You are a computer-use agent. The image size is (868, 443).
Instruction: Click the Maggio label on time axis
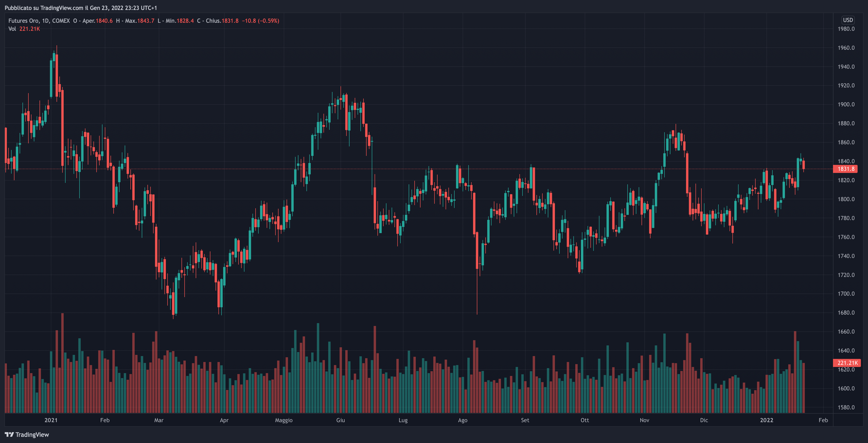[x=284, y=420]
